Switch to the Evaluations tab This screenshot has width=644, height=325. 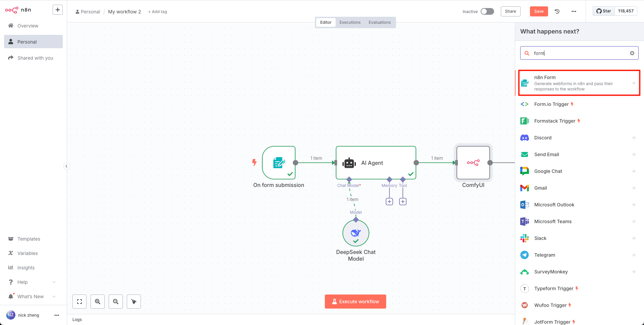pyautogui.click(x=380, y=22)
